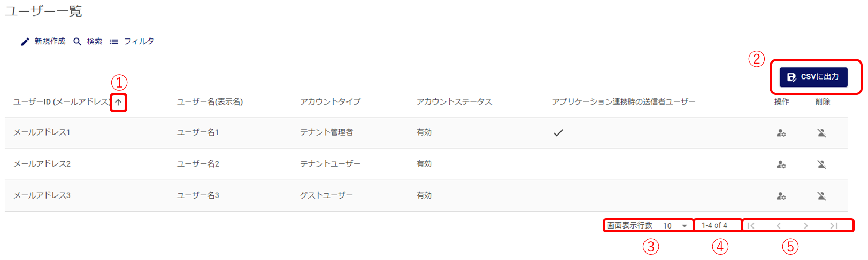
Task: Open the フィルタ list icon
Action: (x=114, y=42)
